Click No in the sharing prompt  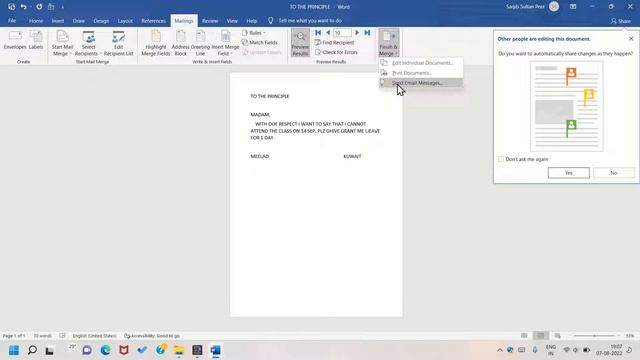pyautogui.click(x=613, y=173)
